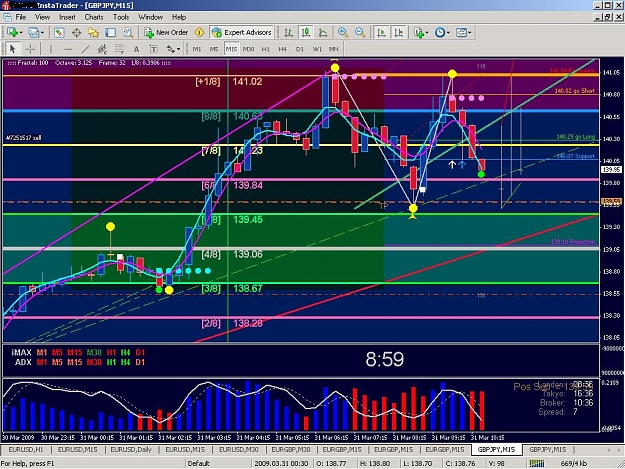Select the Text 'A' tool
Viewport: 625px width, 469px height.
136,49
